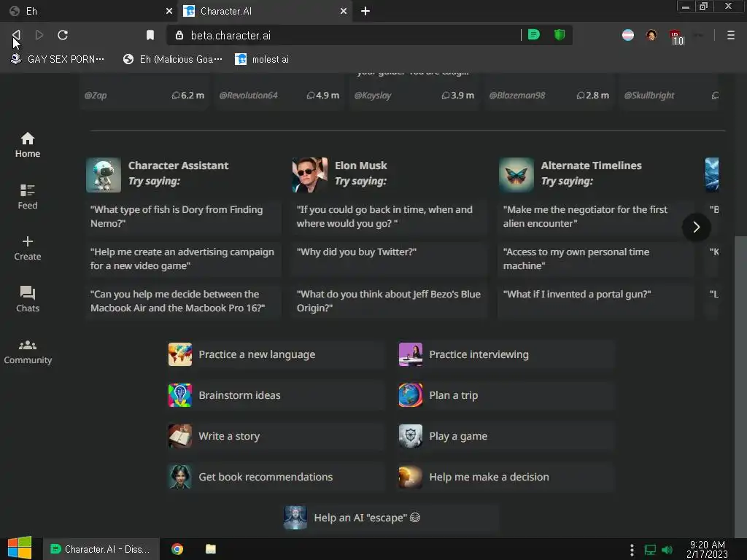
Task: Open the @Zap character card
Action: pyautogui.click(x=144, y=91)
